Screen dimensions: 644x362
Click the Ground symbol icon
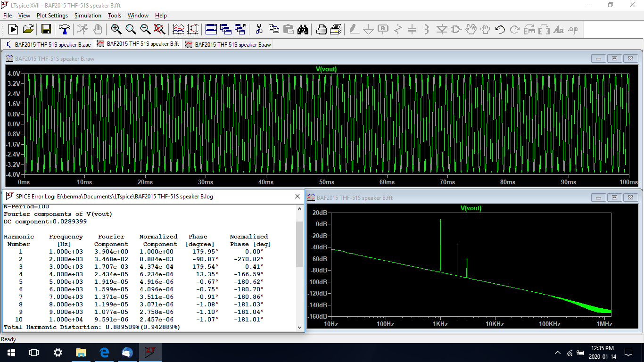click(368, 29)
